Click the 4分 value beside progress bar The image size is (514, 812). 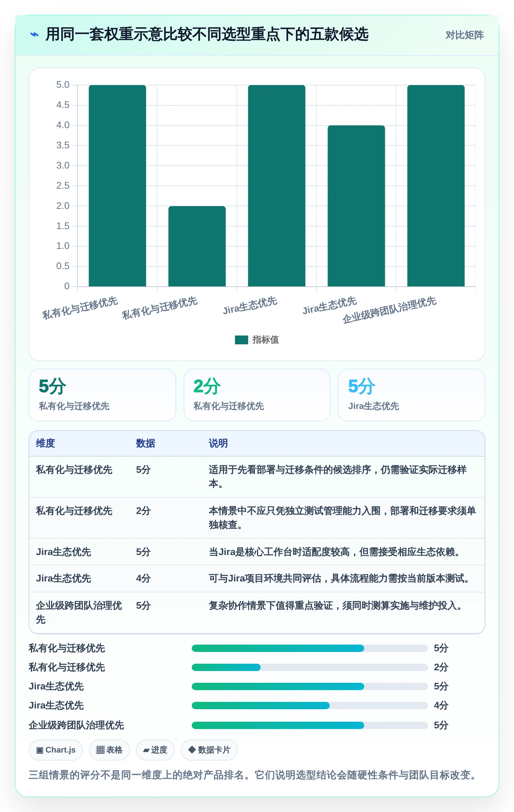(x=441, y=706)
